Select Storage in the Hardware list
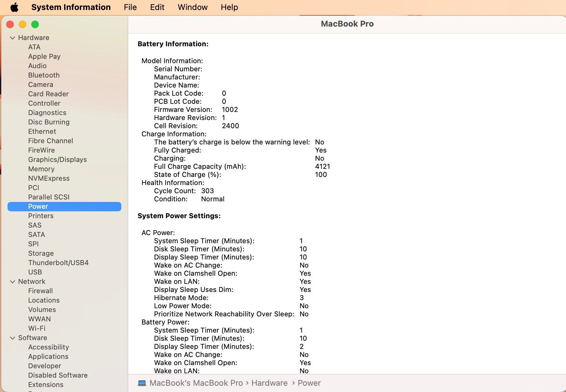This screenshot has height=392, width=566. click(x=41, y=253)
